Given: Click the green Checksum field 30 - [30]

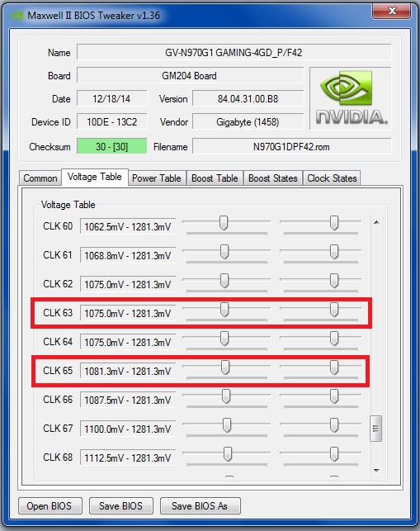Looking at the screenshot, I should pyautogui.click(x=111, y=146).
